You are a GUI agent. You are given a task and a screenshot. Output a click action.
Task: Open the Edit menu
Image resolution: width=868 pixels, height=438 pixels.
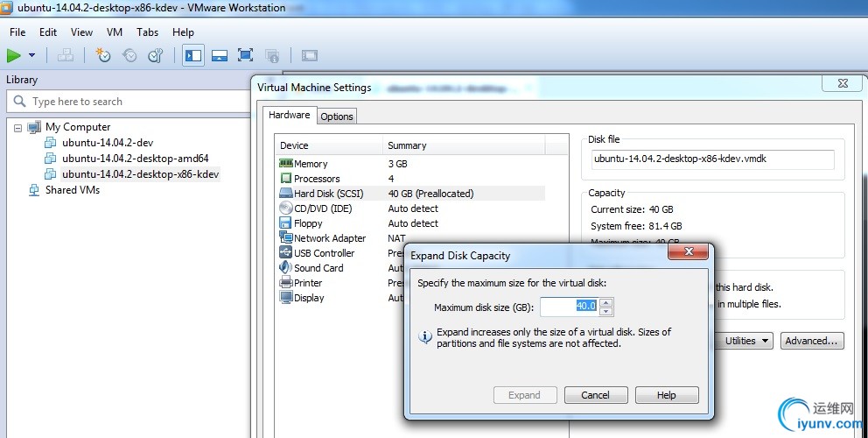48,32
